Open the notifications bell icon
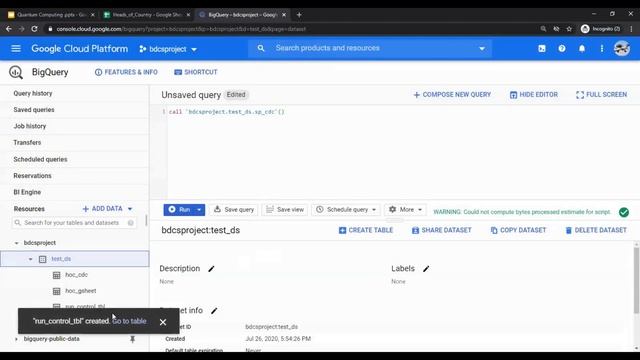The image size is (640, 360). (582, 49)
